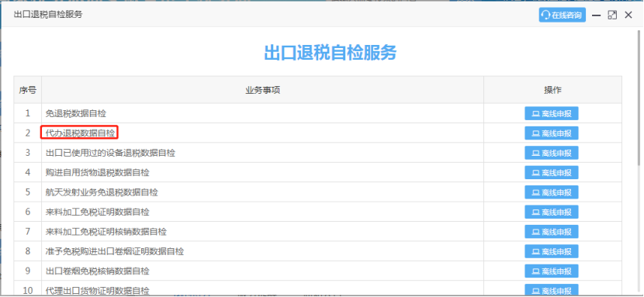644x297 pixels.
Task: Click 离线申报 for 来料加工免税证明数据自检
Action: [x=551, y=212]
